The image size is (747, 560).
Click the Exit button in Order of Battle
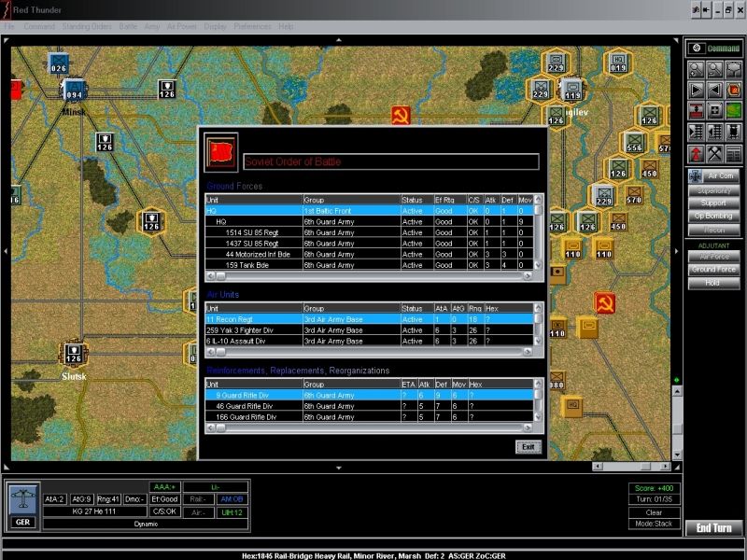(529, 447)
